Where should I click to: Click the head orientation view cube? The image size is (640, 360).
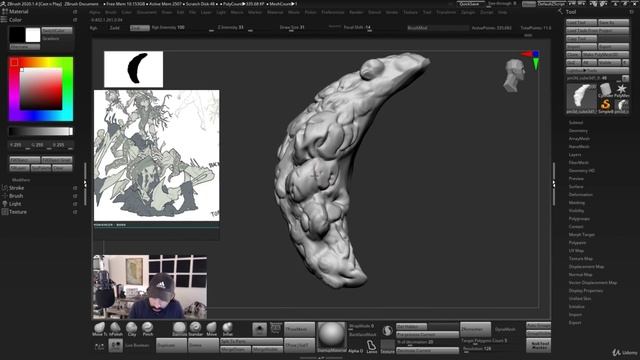click(x=514, y=75)
